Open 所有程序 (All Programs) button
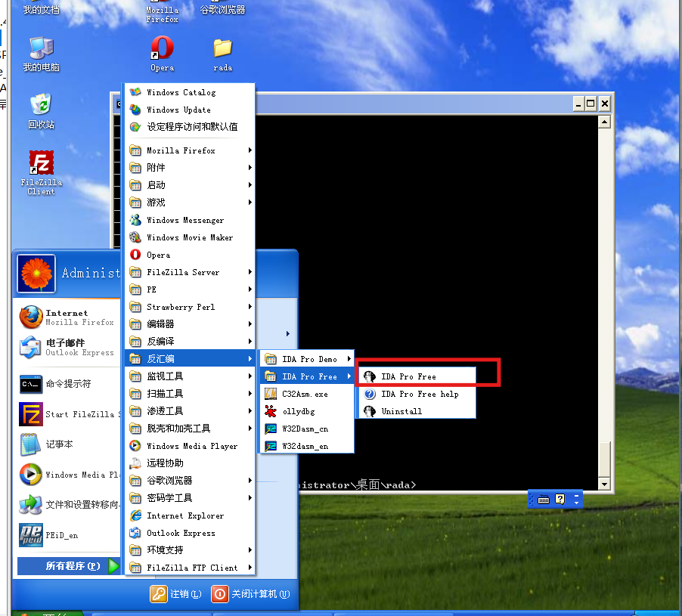Image resolution: width=682 pixels, height=616 pixels. point(68,566)
